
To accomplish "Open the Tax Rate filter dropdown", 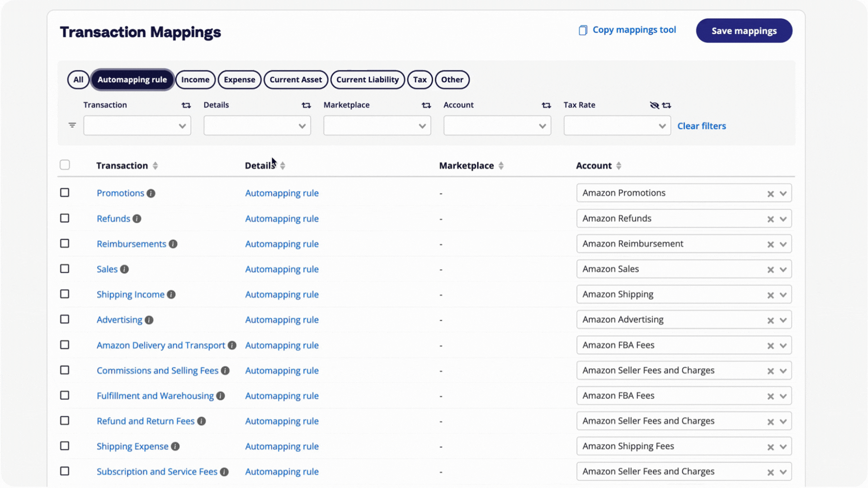I will (617, 126).
